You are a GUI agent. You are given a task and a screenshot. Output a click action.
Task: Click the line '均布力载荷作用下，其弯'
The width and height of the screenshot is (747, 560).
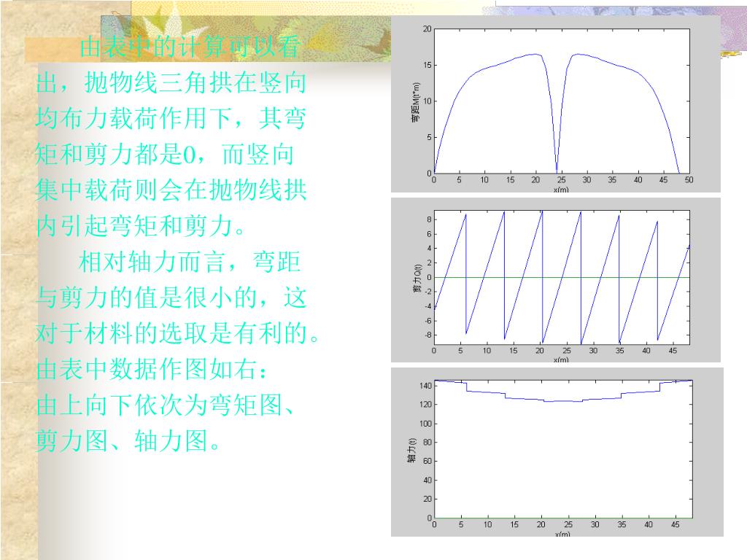[x=171, y=118]
